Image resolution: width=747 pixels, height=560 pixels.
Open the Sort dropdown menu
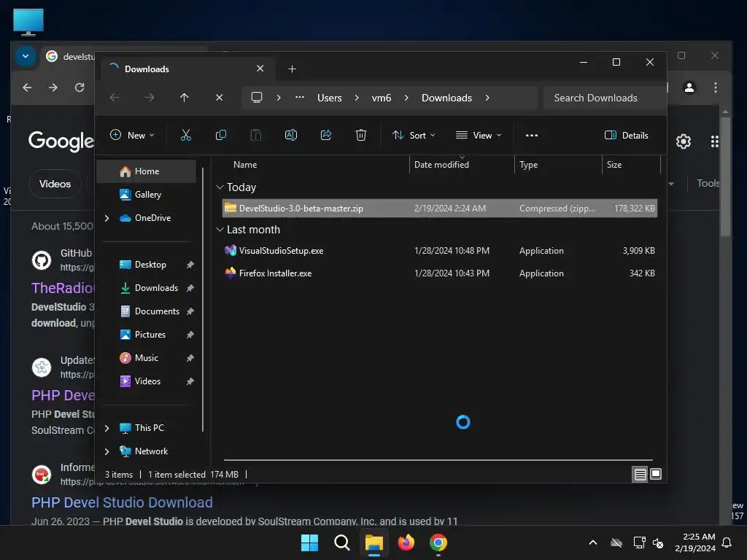click(x=413, y=135)
